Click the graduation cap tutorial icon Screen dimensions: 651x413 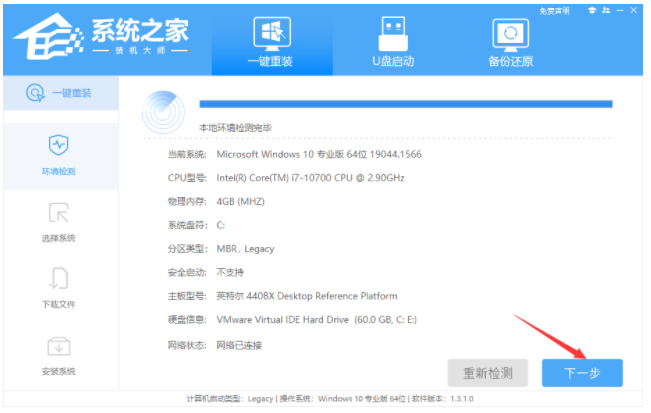[x=592, y=10]
